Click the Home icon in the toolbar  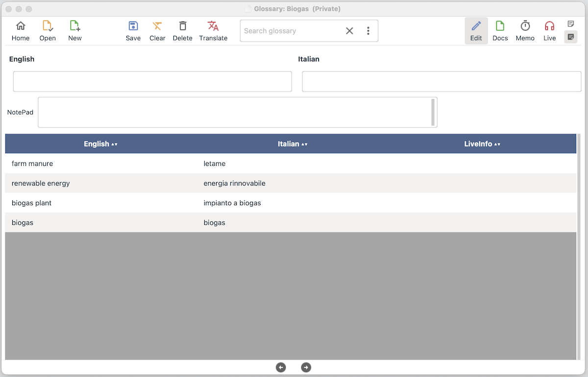tap(21, 31)
